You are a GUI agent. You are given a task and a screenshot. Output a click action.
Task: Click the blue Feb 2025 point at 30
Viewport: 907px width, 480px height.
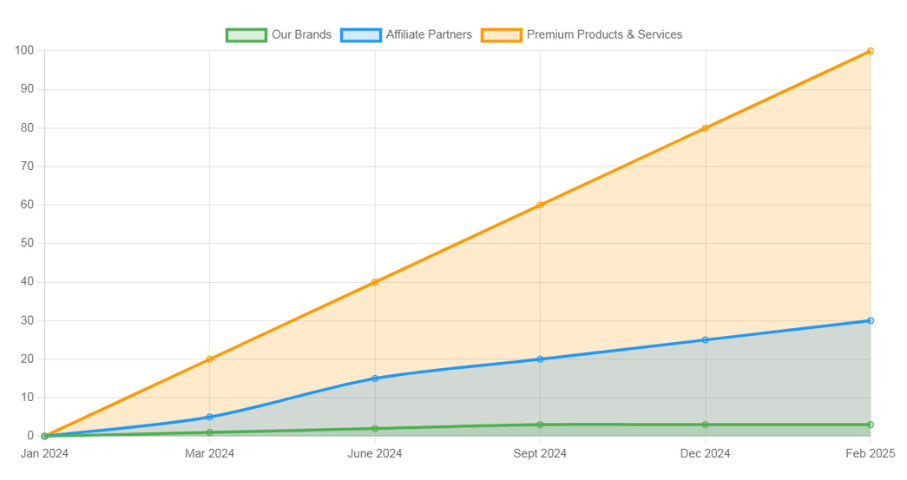click(x=870, y=321)
